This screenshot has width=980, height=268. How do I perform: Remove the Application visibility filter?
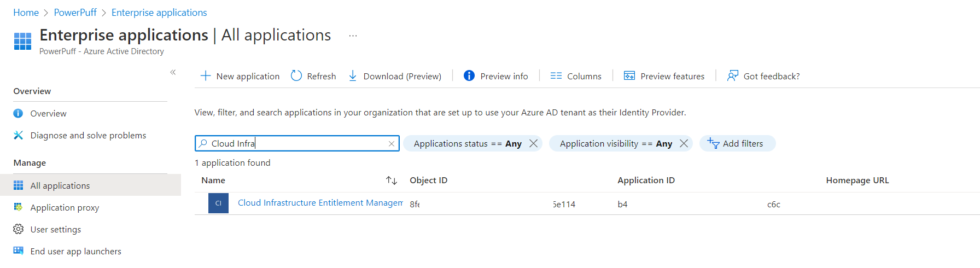pos(684,143)
